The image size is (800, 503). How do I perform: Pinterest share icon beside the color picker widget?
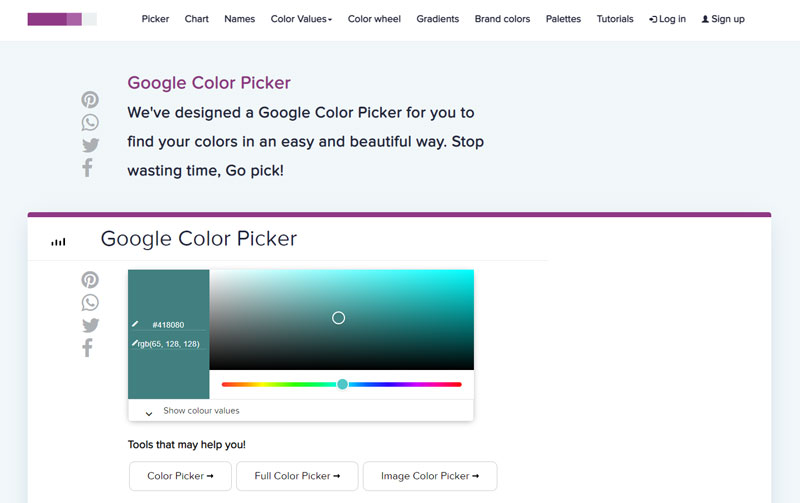click(x=90, y=280)
